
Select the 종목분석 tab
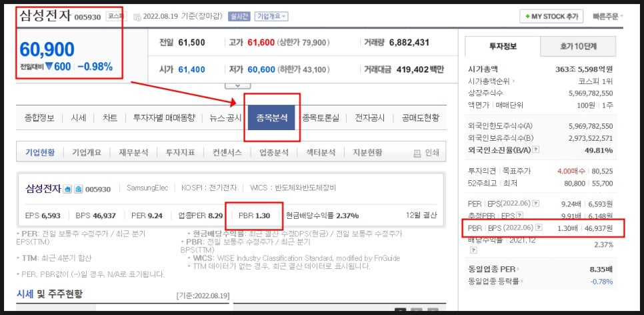[271, 118]
